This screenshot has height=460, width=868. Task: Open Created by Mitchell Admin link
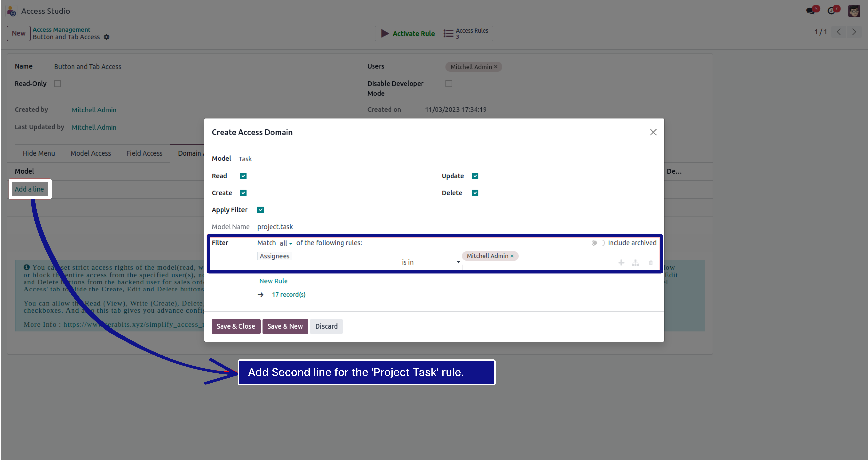coord(94,110)
